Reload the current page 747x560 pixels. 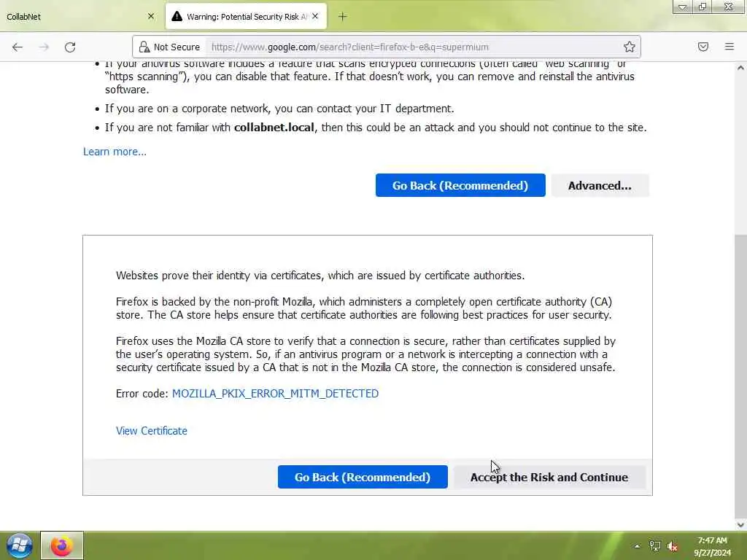(70, 47)
